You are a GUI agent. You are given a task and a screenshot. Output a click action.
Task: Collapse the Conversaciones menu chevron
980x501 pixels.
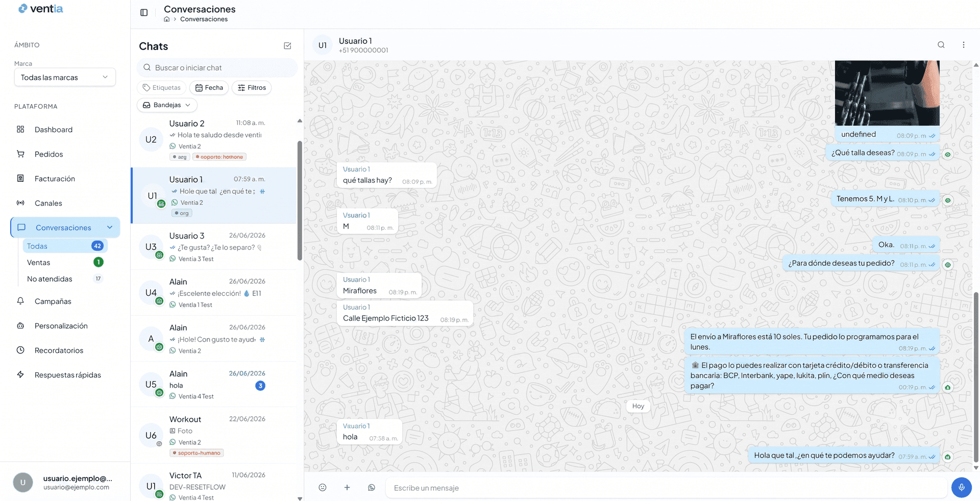coord(110,227)
